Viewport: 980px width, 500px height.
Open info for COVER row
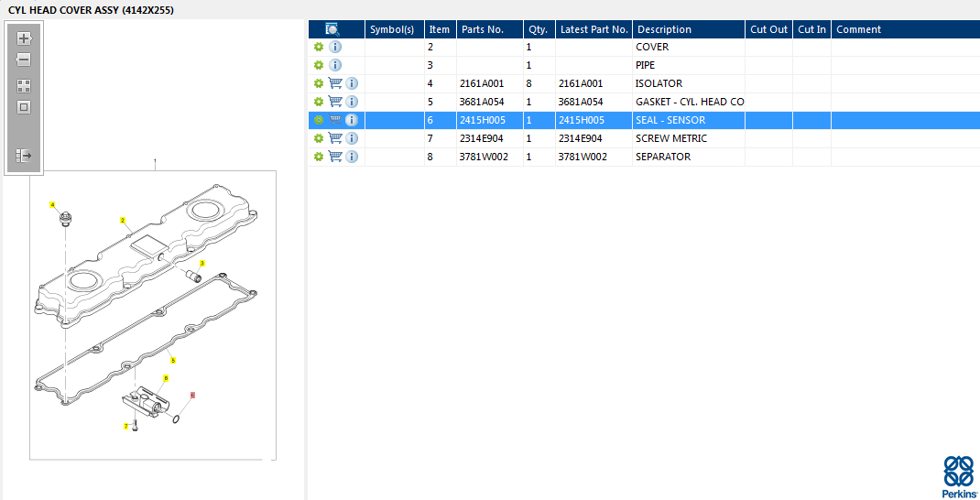click(335, 47)
